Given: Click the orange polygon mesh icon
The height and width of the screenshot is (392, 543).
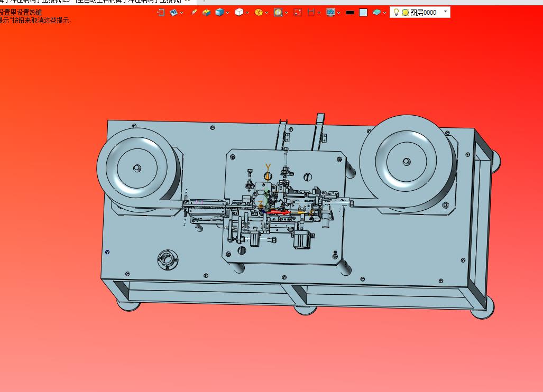Looking at the screenshot, I should coord(259,13).
